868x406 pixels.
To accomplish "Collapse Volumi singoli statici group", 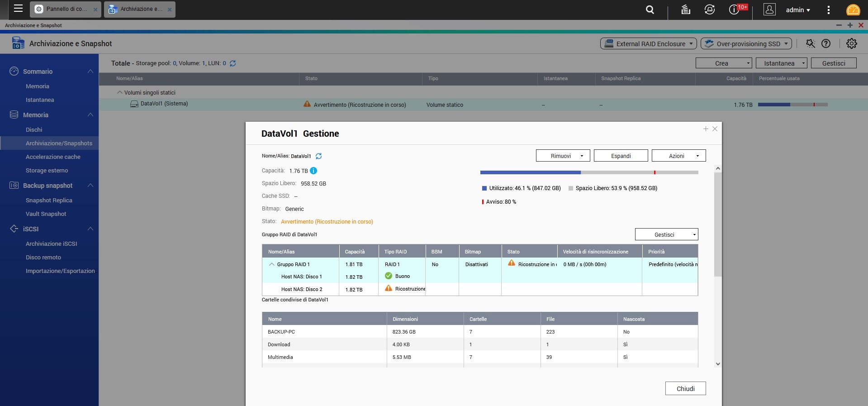I will coord(120,92).
